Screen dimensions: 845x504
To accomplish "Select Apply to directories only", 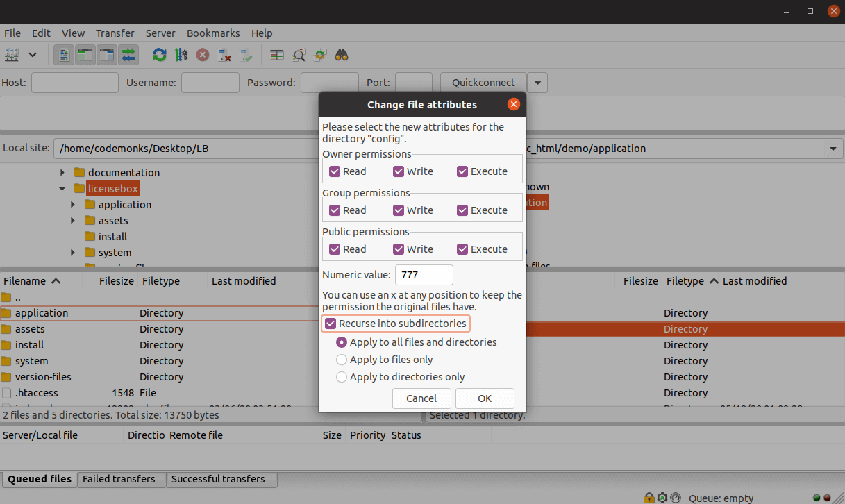I will [x=342, y=377].
